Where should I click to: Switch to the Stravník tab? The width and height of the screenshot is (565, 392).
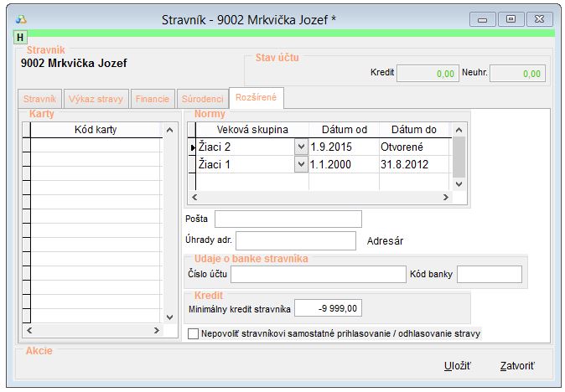click(39, 99)
